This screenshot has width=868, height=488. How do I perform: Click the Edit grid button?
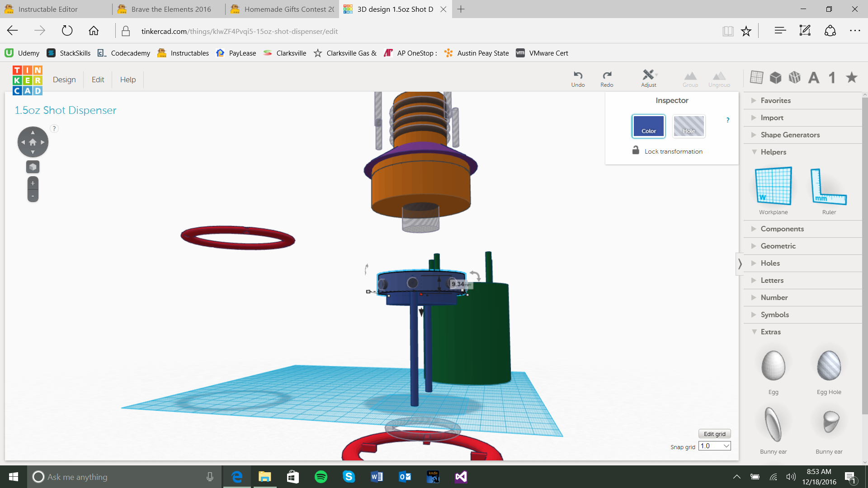[714, 434]
